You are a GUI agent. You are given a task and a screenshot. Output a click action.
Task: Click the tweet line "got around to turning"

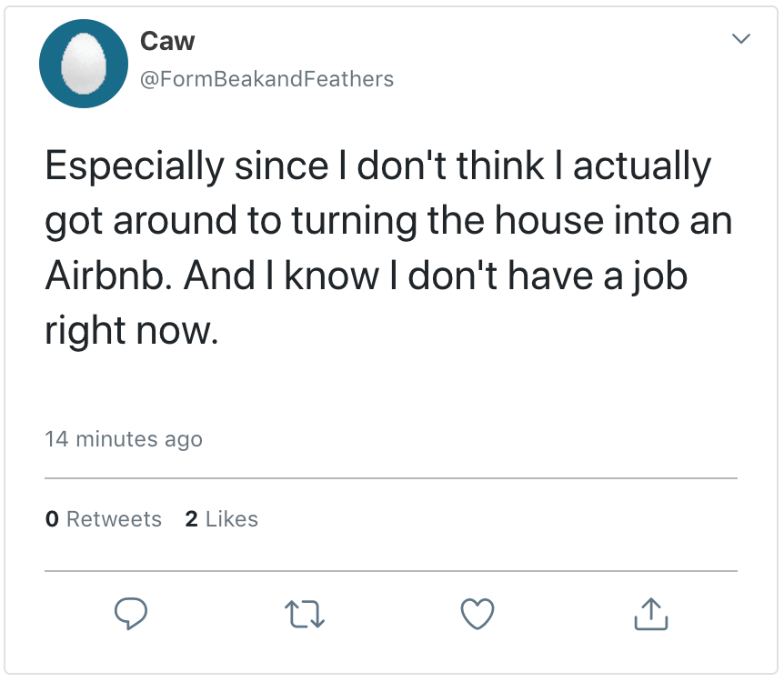pos(388,222)
